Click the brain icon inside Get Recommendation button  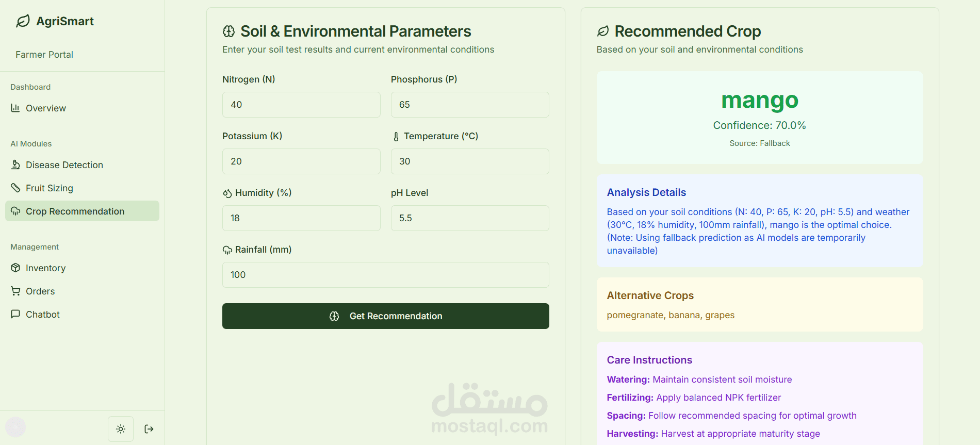334,316
